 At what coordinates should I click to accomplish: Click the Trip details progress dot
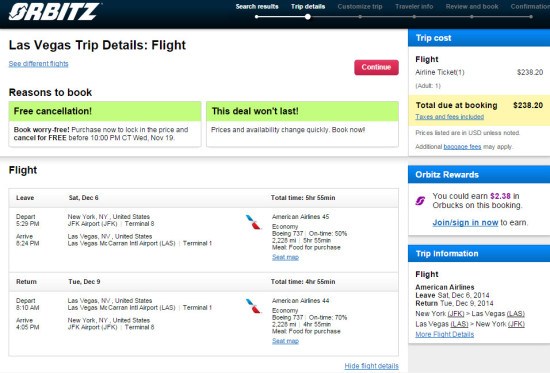(x=308, y=16)
